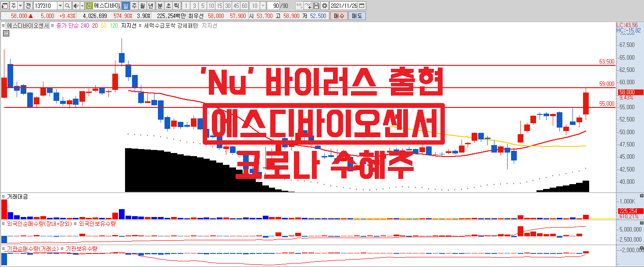Click the stock code field 137310
Screen dimensions: 644x267
[x=45, y=6]
